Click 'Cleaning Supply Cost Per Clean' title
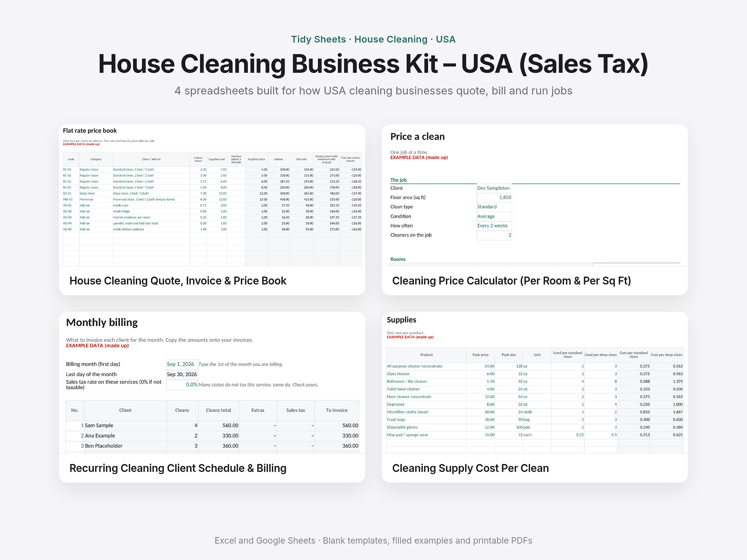747x560 pixels. click(x=470, y=468)
